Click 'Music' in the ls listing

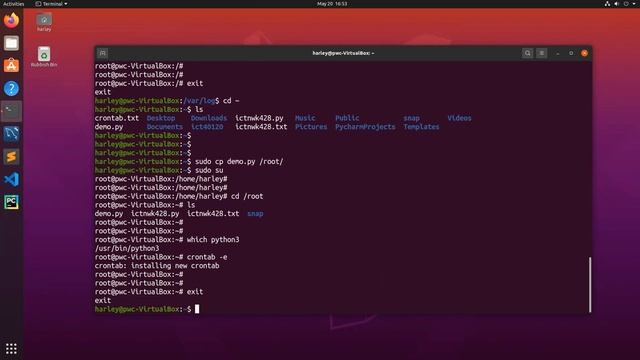click(305, 118)
